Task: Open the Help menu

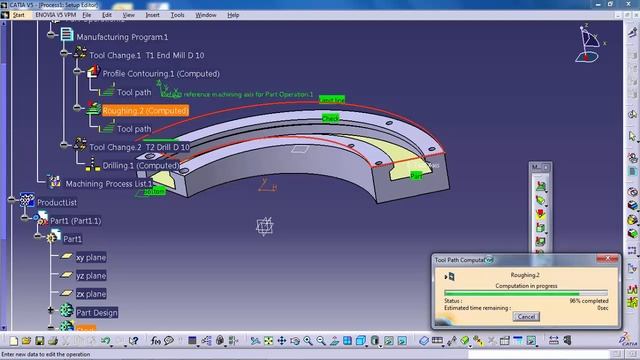Action: pyautogui.click(x=233, y=15)
